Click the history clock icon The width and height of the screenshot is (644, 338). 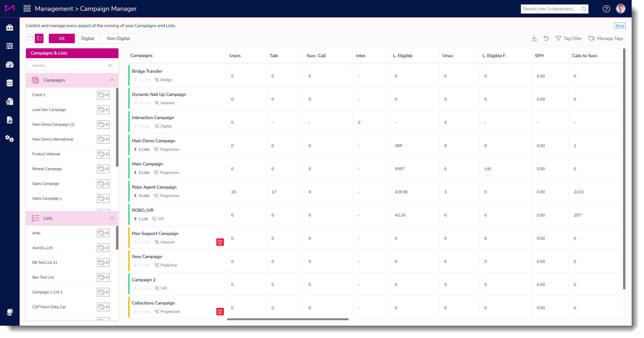click(x=546, y=38)
